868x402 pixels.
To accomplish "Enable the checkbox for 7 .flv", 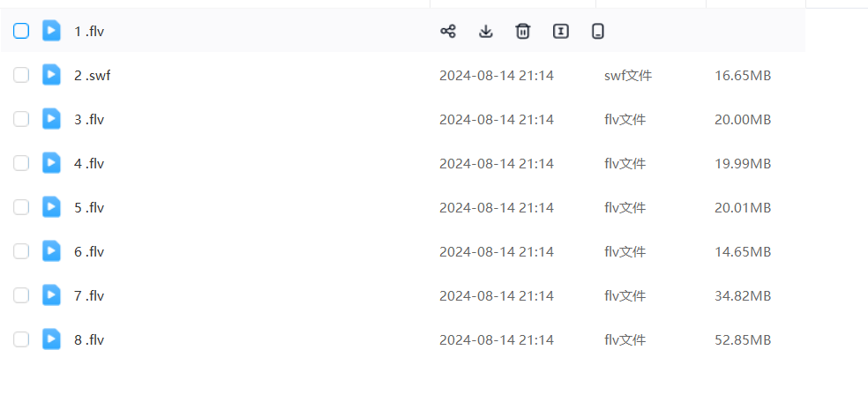I will [21, 295].
